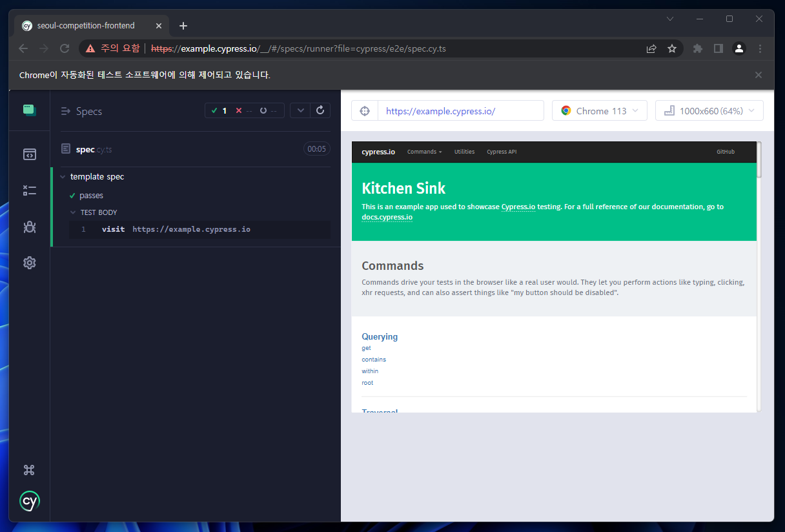This screenshot has width=785, height=532.
Task: Click the Cypress logo at the sidebar bottom
Action: point(29,501)
